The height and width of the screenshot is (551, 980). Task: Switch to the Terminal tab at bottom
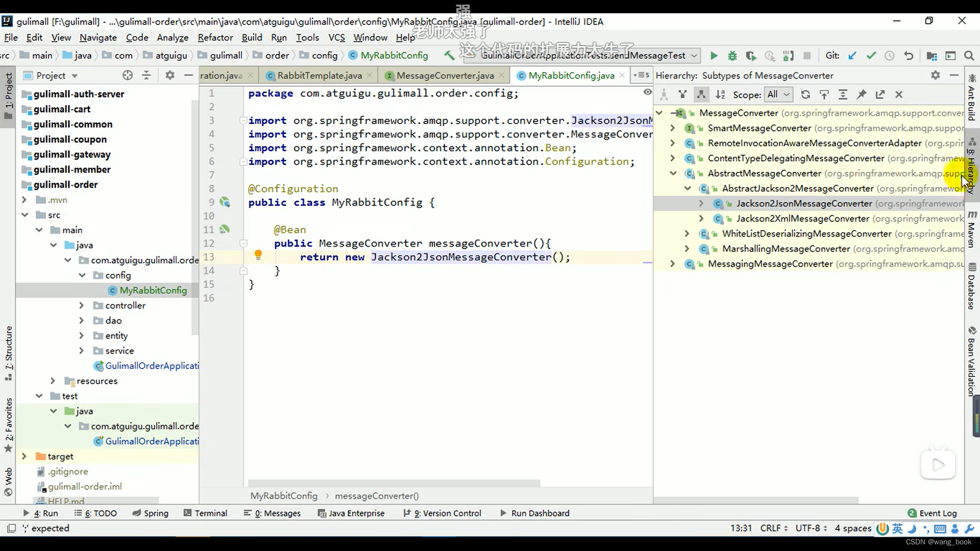pos(209,513)
